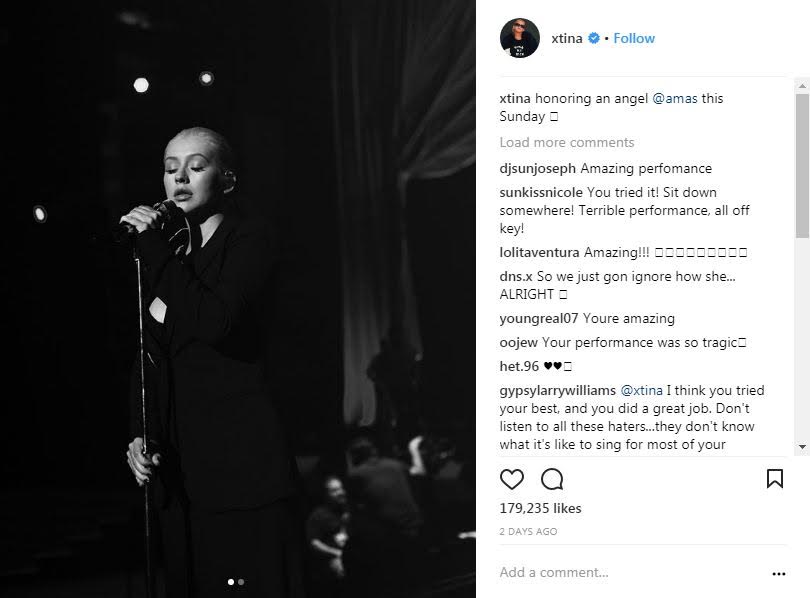Screen dimensions: 810x598
Task: Click the comments scrollbar thumb
Action: tap(802, 165)
